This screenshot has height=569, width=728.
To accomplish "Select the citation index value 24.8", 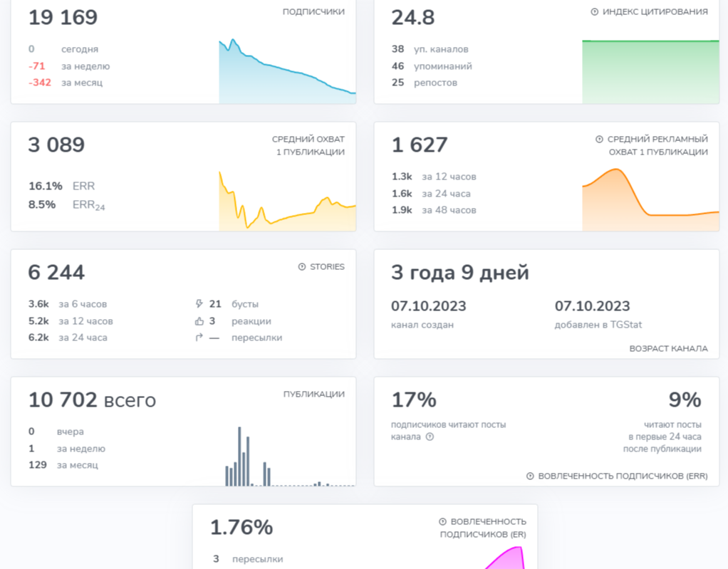I will (x=413, y=18).
